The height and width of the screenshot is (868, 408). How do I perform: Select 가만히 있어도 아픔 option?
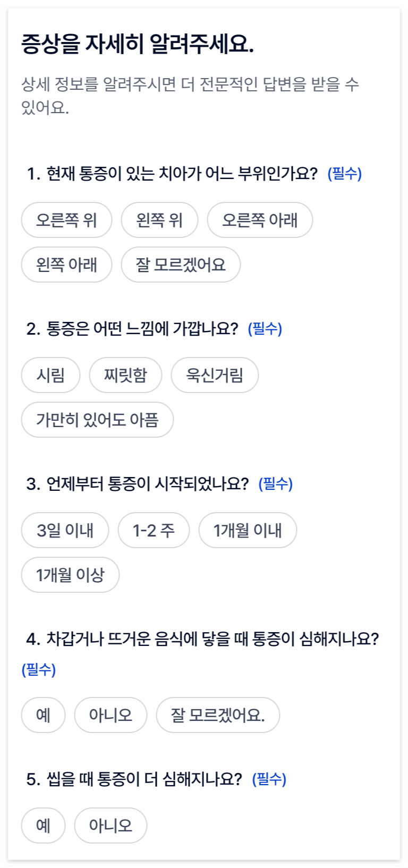97,420
